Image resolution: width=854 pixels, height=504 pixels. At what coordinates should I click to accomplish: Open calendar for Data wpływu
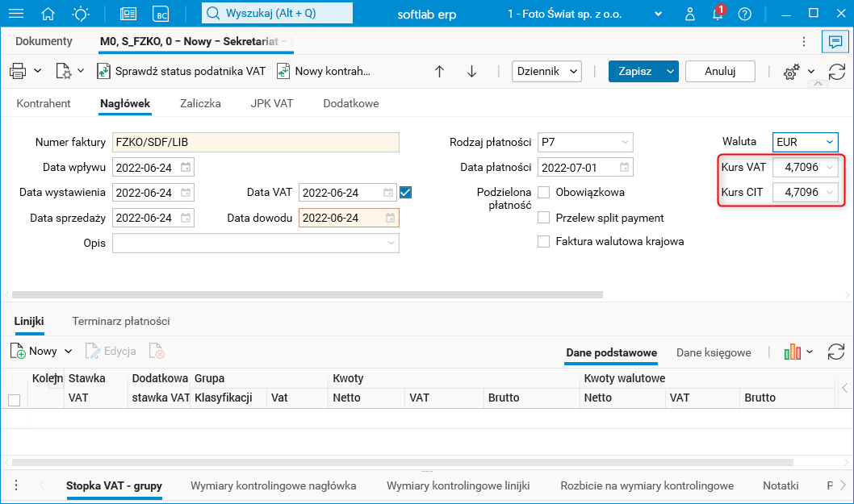(x=186, y=168)
